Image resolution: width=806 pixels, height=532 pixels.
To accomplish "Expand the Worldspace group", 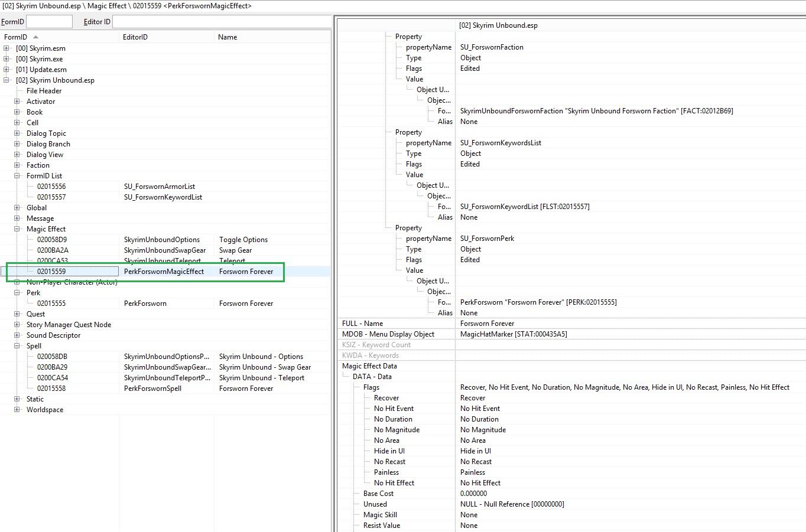I will [x=17, y=410].
